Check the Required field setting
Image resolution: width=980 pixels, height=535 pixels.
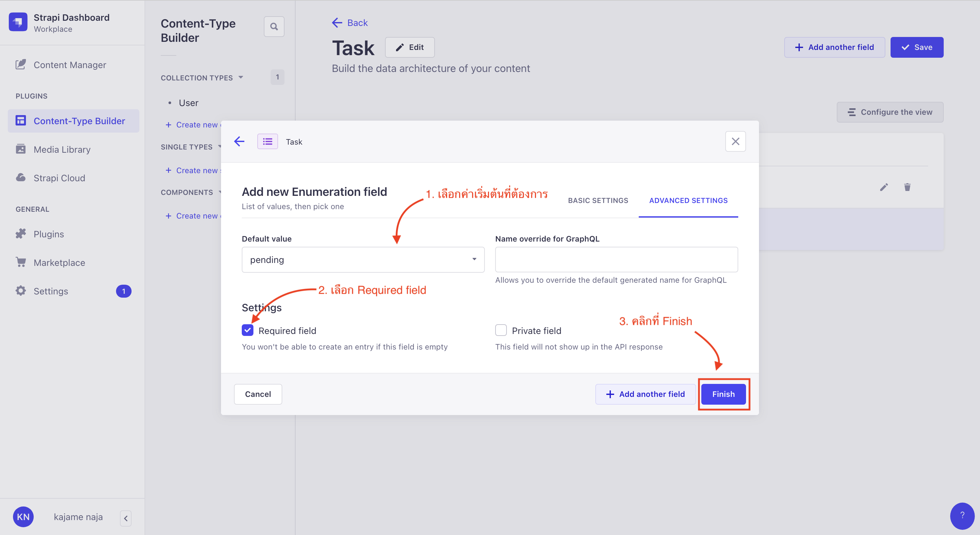pyautogui.click(x=248, y=331)
